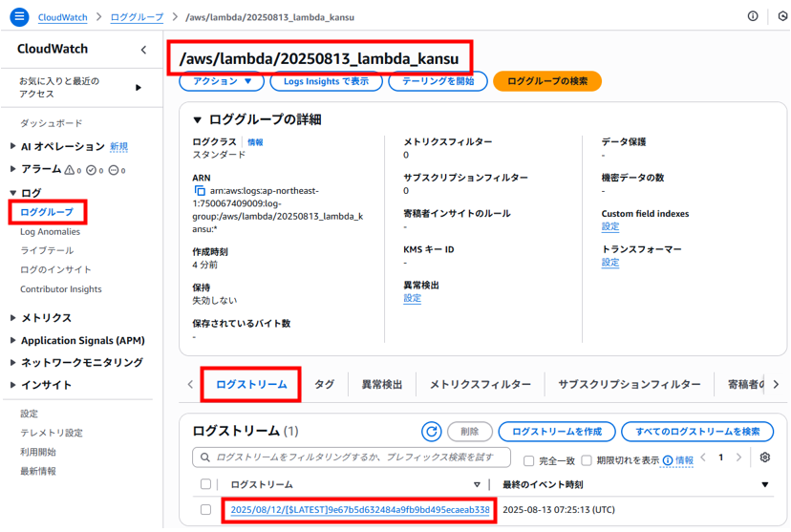
Task: Switch to the メトリクスフィルター tab
Action: pyautogui.click(x=481, y=384)
